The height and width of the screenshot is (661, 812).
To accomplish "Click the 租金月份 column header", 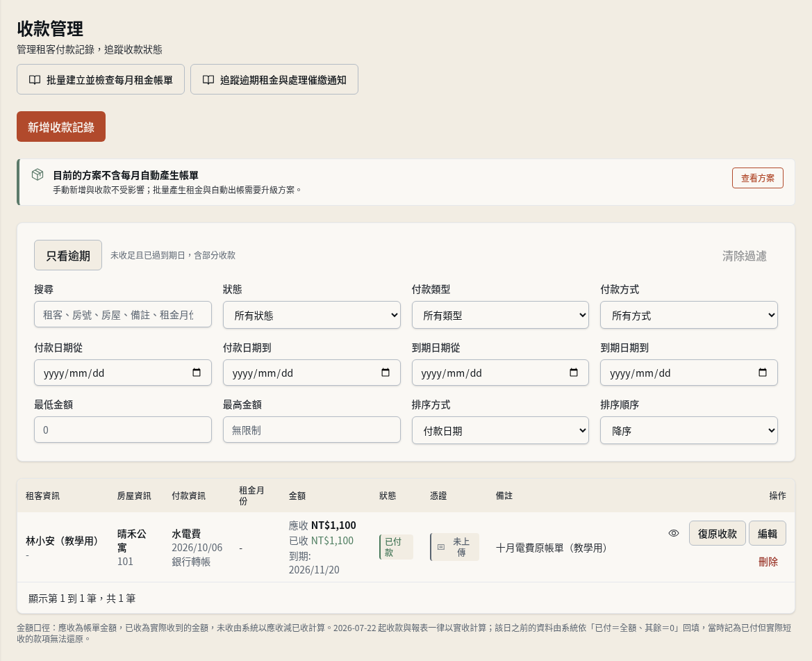I will pyautogui.click(x=251, y=496).
